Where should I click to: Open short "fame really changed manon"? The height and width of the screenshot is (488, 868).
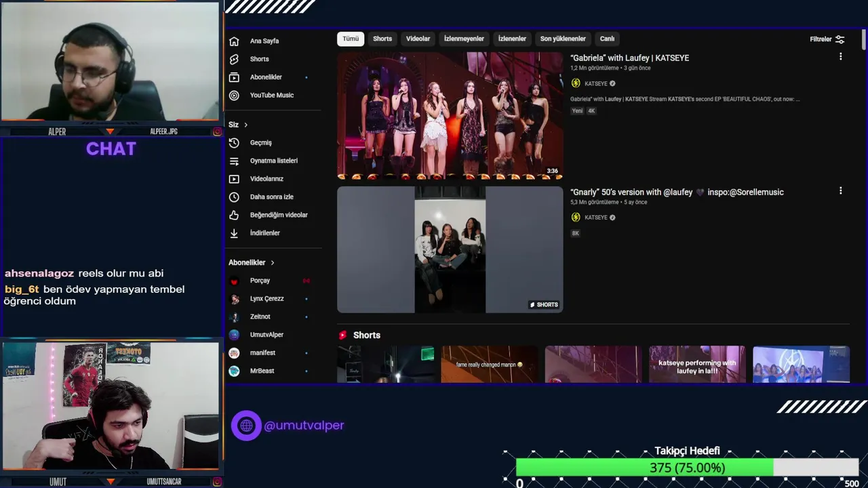click(489, 365)
